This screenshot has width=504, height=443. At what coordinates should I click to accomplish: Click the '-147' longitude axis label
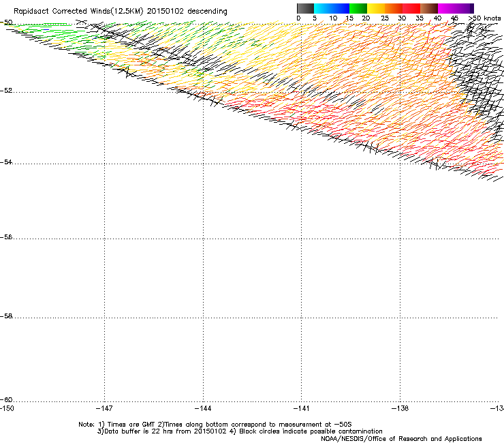[x=104, y=408]
